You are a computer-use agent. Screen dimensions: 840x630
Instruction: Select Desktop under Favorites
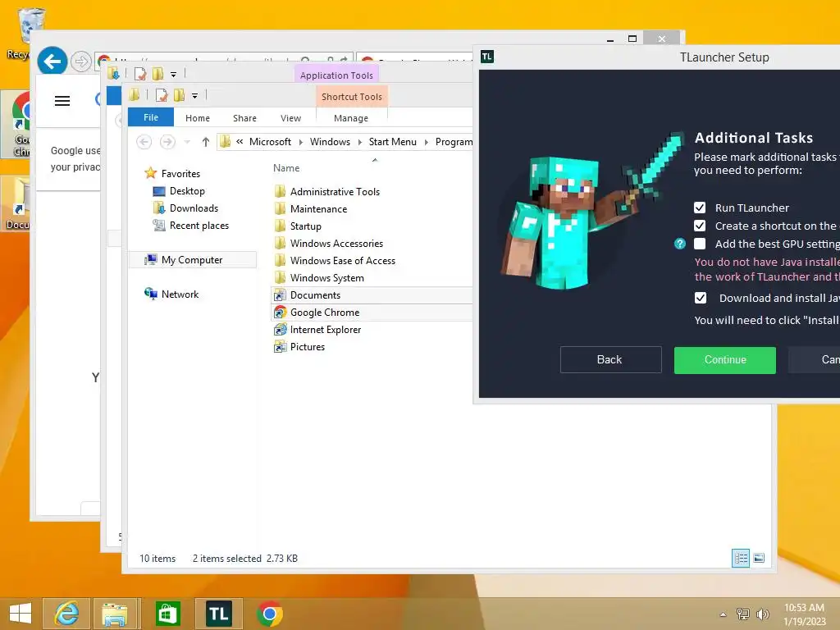pos(187,190)
